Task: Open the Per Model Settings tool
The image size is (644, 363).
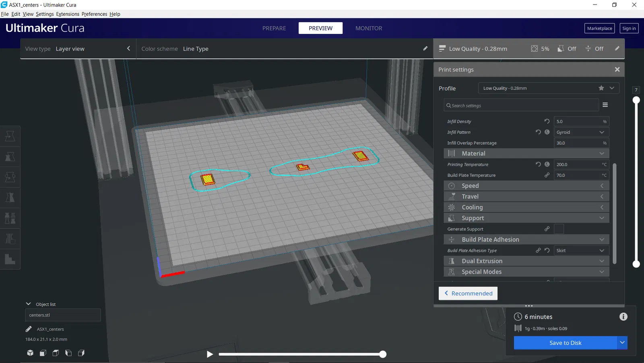Action: pos(10,218)
